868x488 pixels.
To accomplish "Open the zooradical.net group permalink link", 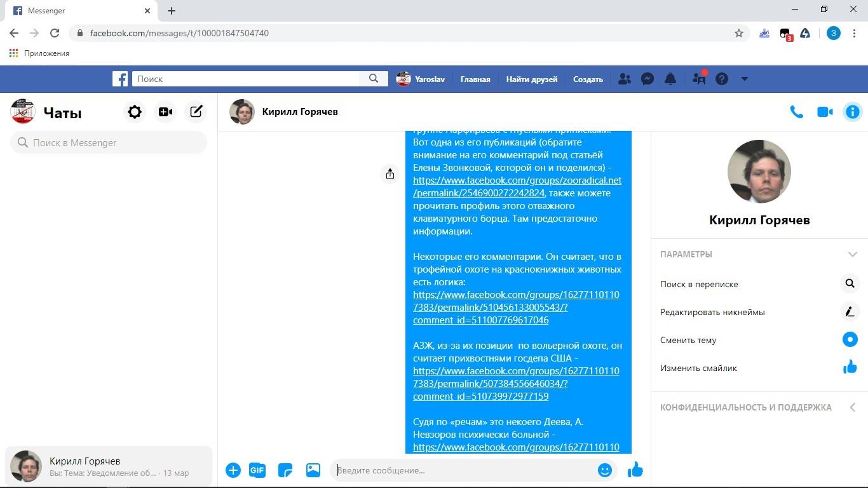I will [517, 187].
